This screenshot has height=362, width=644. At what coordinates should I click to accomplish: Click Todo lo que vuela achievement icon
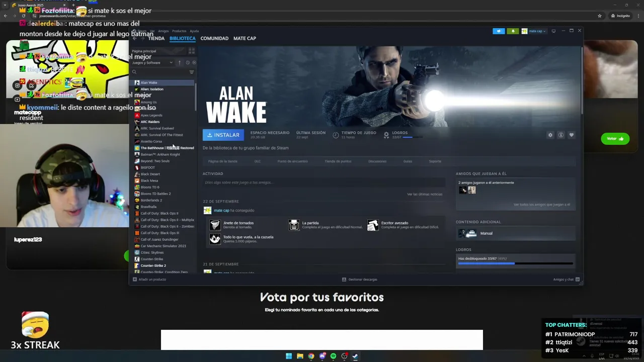(215, 239)
